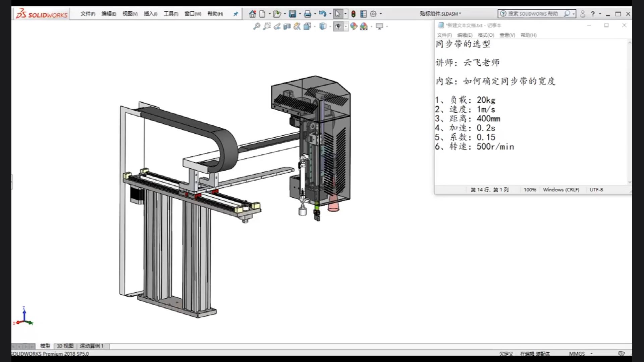Expand the Undo dropdown arrow
The height and width of the screenshot is (362, 644).
[x=330, y=14]
